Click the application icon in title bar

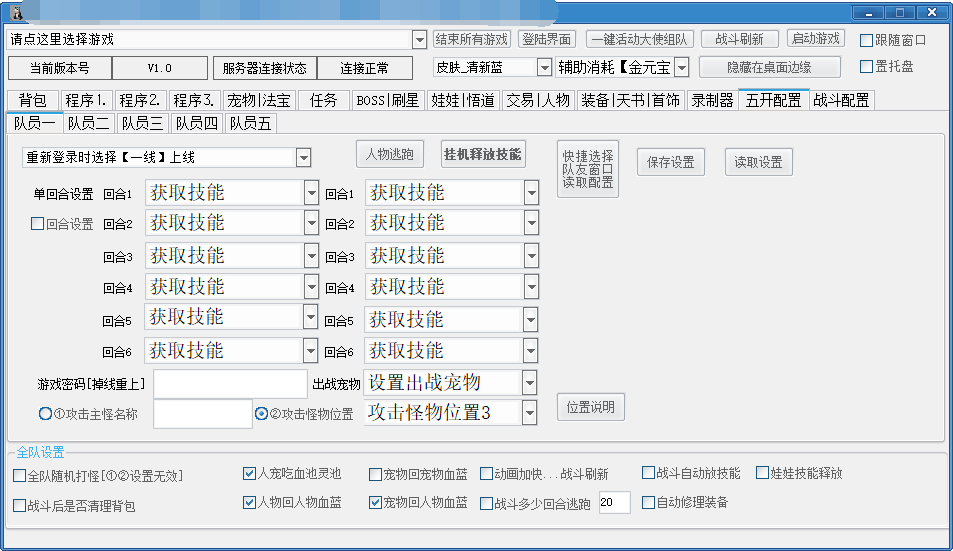16,12
